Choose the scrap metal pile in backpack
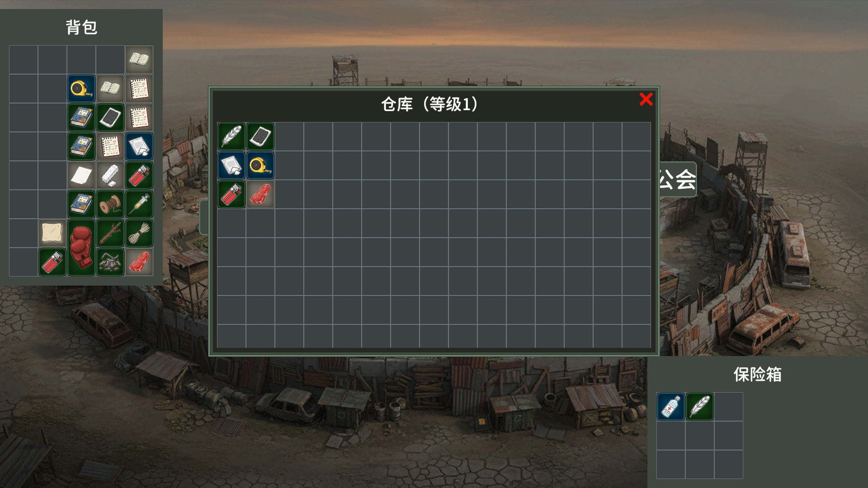The width and height of the screenshot is (868, 488). 110,262
